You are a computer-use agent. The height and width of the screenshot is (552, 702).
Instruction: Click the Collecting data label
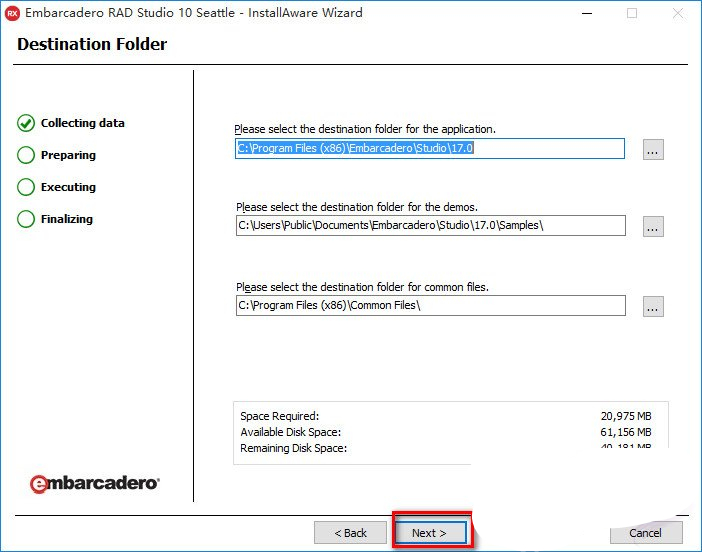83,123
